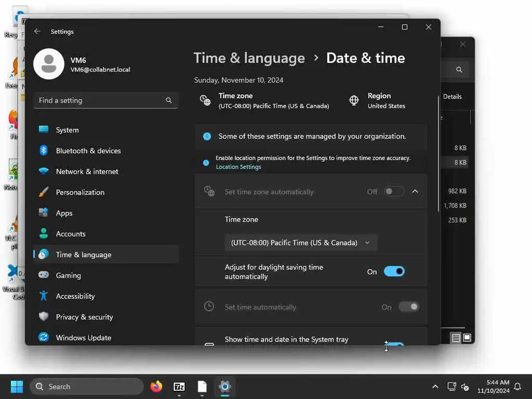Click the Gaming controller icon

(x=44, y=275)
